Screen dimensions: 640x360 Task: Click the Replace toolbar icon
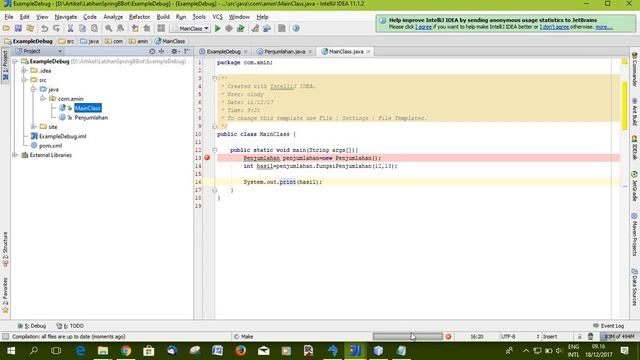120,28
